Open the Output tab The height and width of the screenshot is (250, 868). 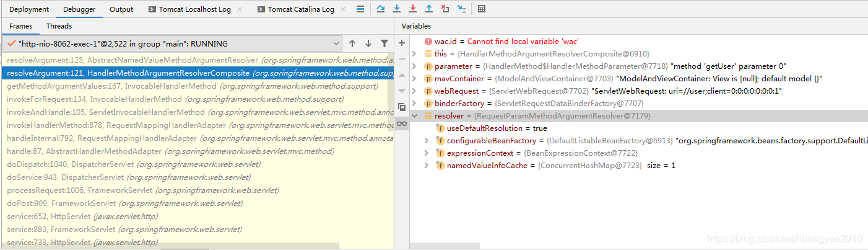[x=121, y=9]
